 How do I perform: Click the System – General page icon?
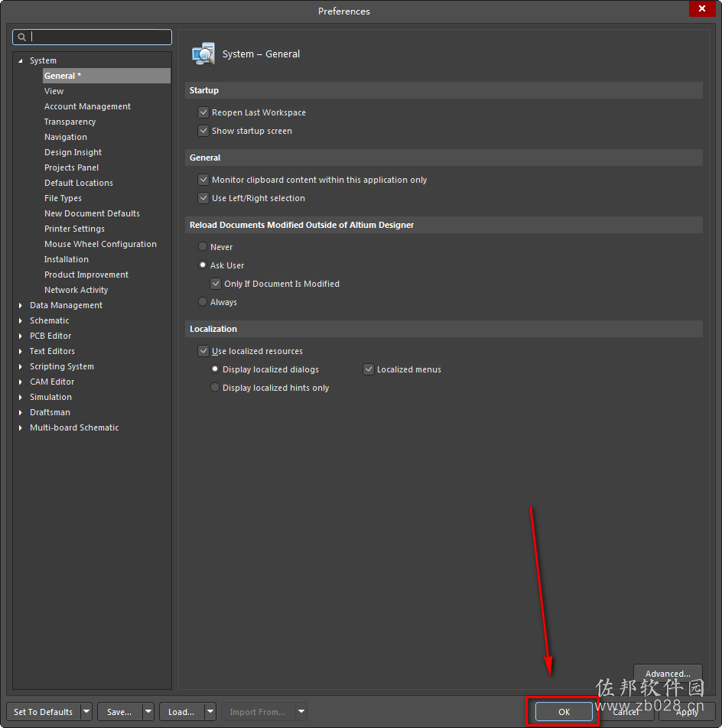coord(203,54)
